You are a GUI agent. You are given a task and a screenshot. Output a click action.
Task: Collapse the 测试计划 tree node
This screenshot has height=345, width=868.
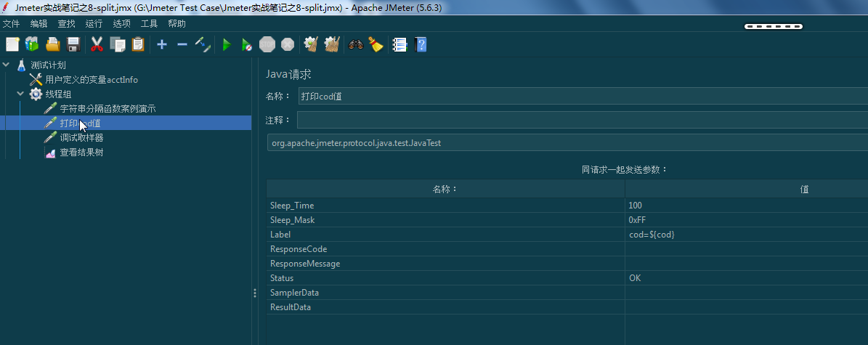click(6, 65)
